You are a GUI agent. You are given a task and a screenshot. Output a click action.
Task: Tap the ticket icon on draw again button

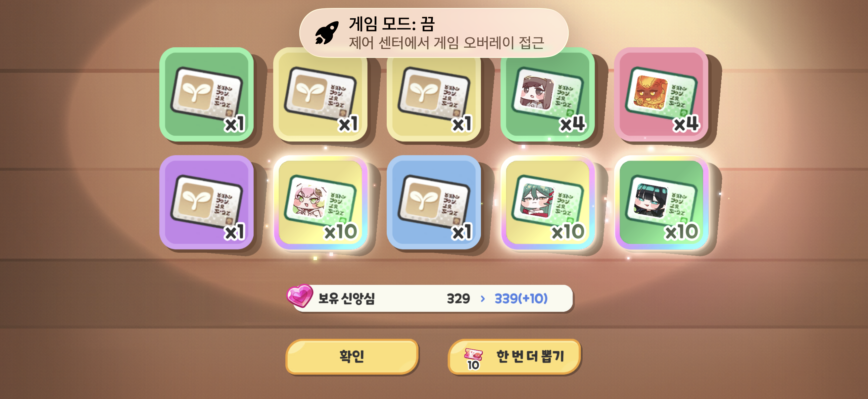[473, 359]
